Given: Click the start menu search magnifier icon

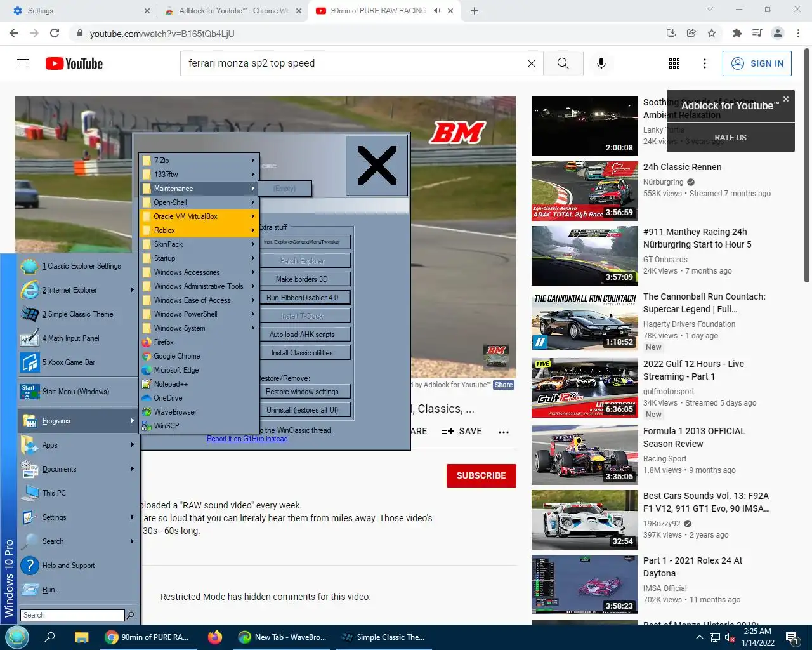Looking at the screenshot, I should [x=131, y=615].
